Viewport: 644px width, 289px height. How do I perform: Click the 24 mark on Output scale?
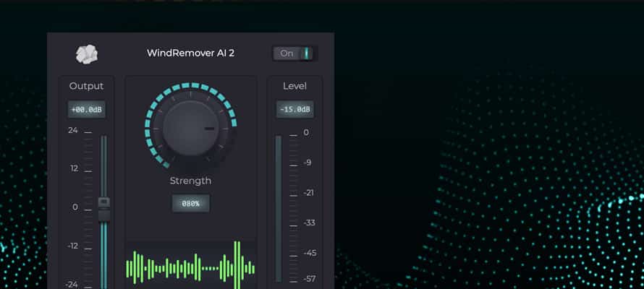pyautogui.click(x=72, y=130)
